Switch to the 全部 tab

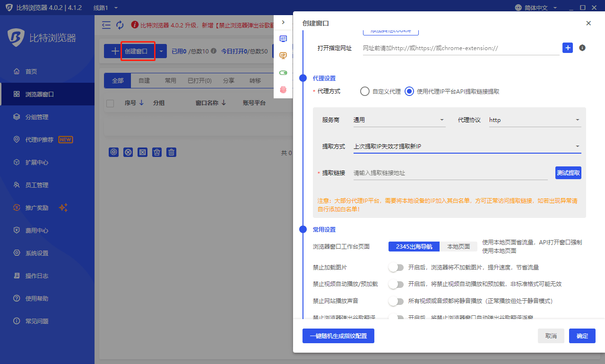click(118, 80)
